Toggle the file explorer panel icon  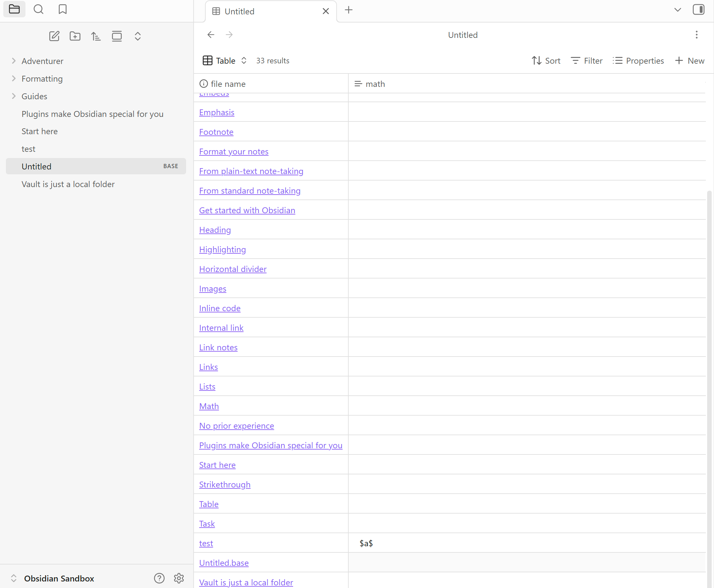click(14, 9)
